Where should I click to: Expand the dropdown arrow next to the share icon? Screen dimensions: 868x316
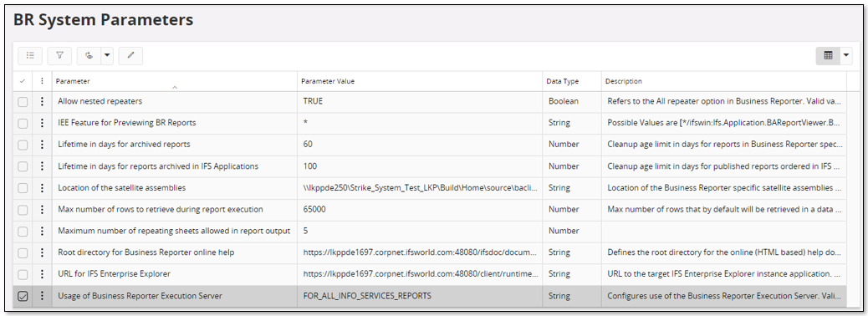click(x=107, y=55)
